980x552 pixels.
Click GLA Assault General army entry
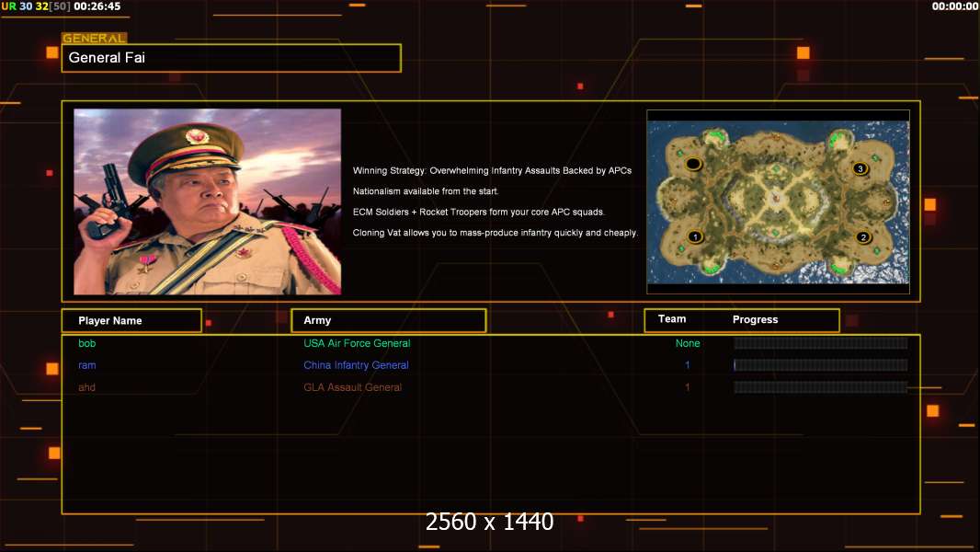(352, 387)
